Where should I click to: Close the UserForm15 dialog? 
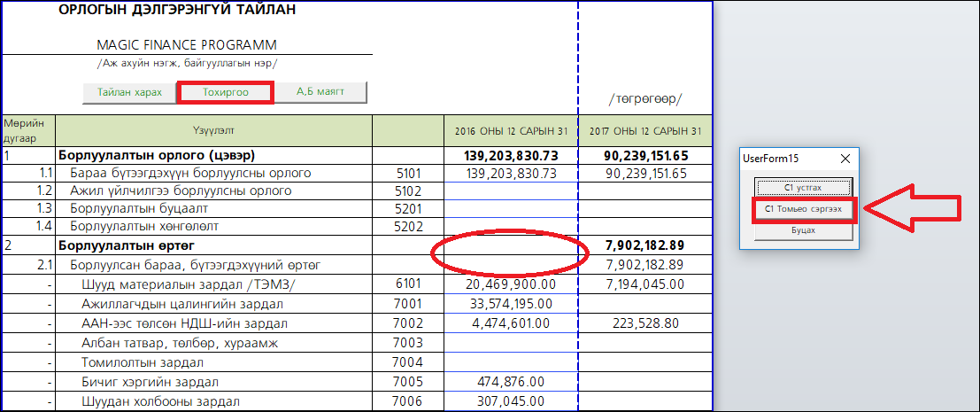coord(845,159)
